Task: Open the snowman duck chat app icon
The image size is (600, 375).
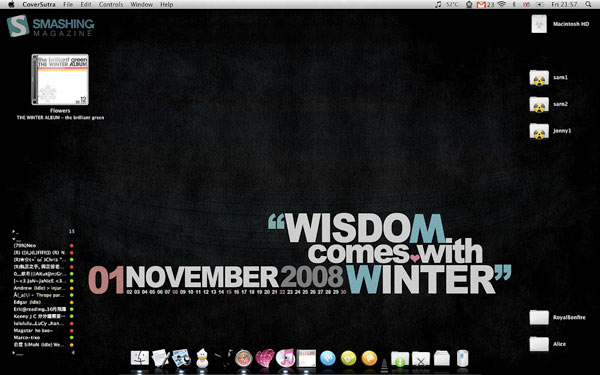Action: [x=202, y=359]
